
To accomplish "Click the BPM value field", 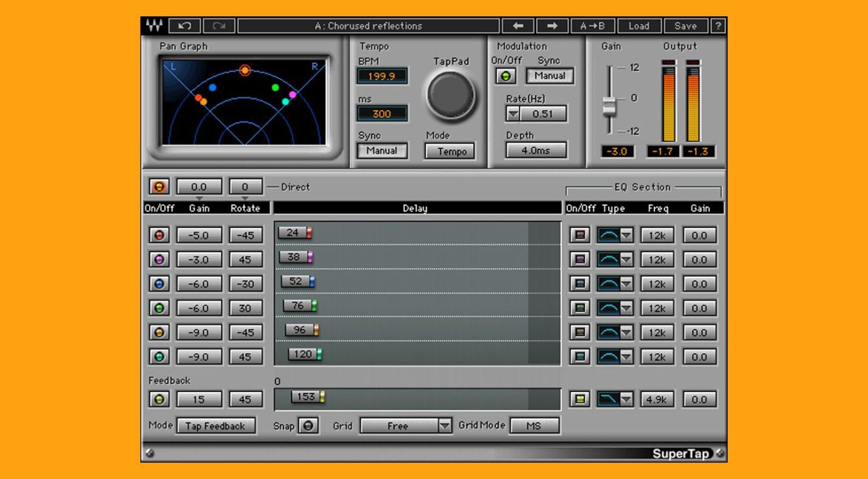I will tap(382, 76).
